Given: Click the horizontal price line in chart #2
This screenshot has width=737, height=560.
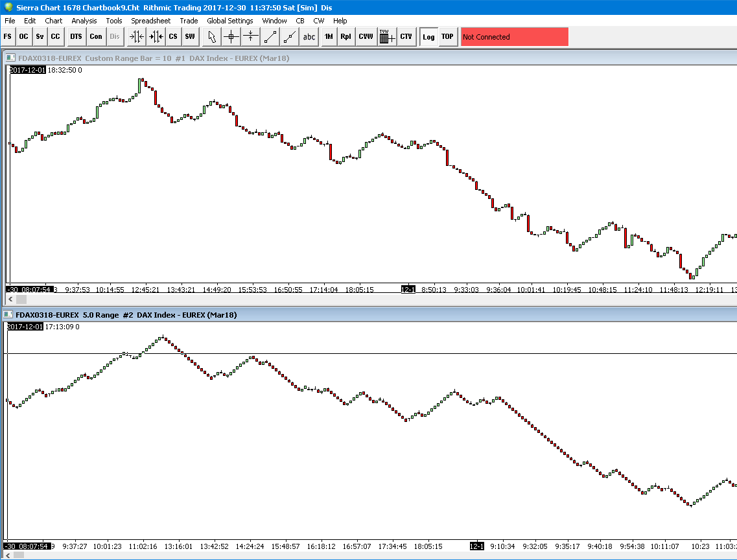Looking at the screenshot, I should point(370,353).
